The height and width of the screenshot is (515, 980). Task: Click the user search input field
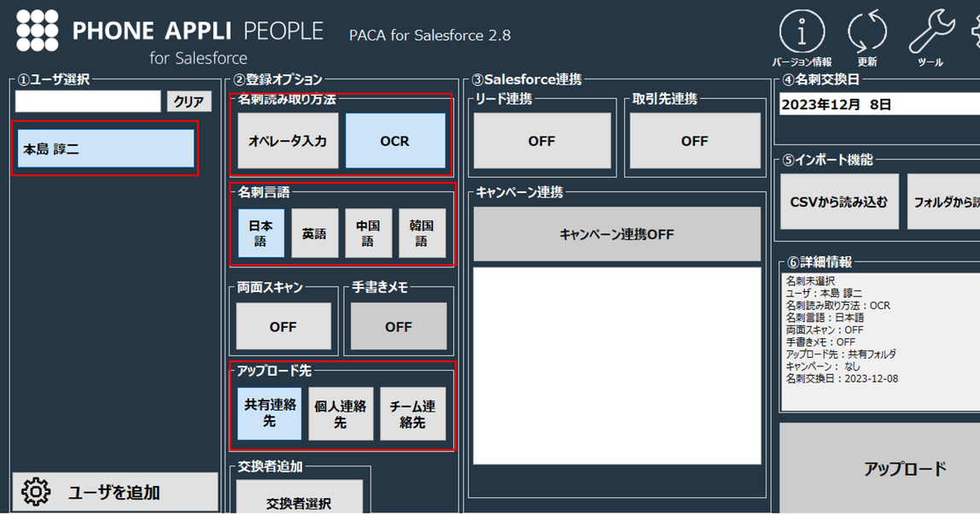point(88,102)
